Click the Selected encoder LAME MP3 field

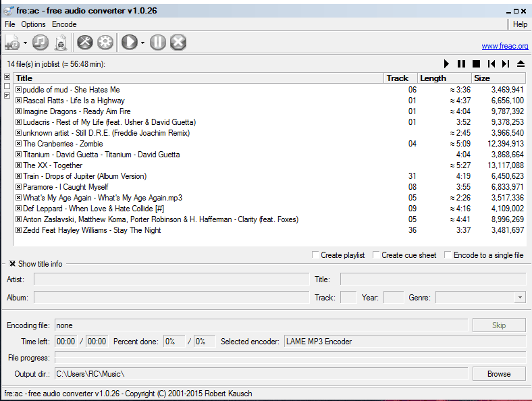pos(405,342)
